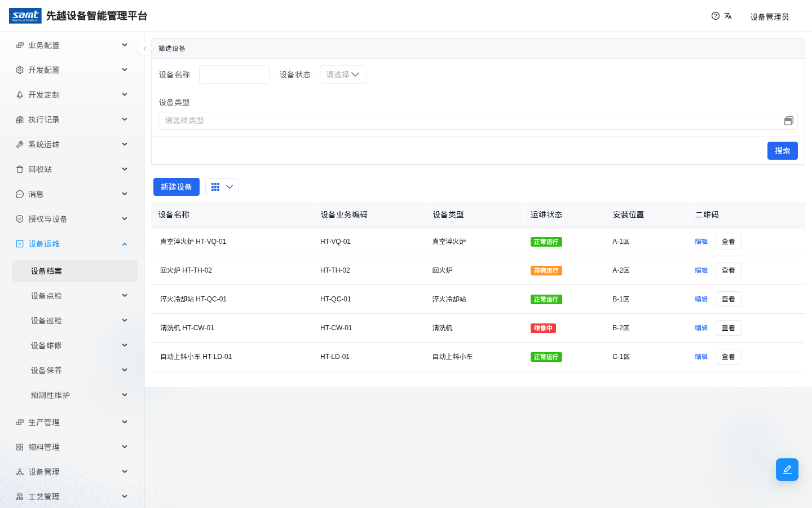Open the 设备保养 menu item
This screenshot has width=812, height=508.
pos(75,370)
